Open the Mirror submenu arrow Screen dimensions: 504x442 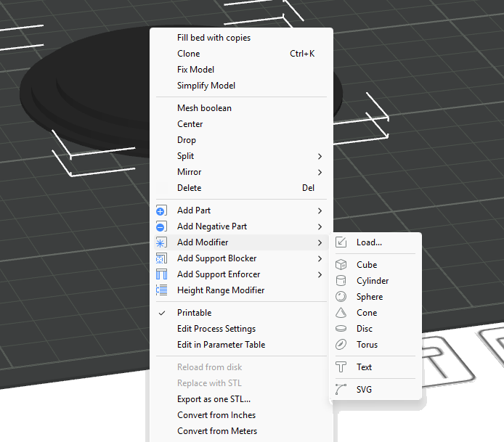(320, 172)
